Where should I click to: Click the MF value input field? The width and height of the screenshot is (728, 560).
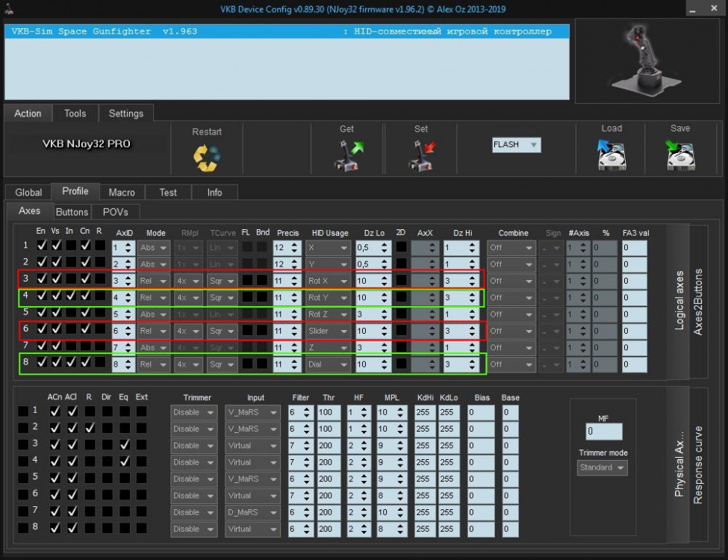[x=603, y=432]
